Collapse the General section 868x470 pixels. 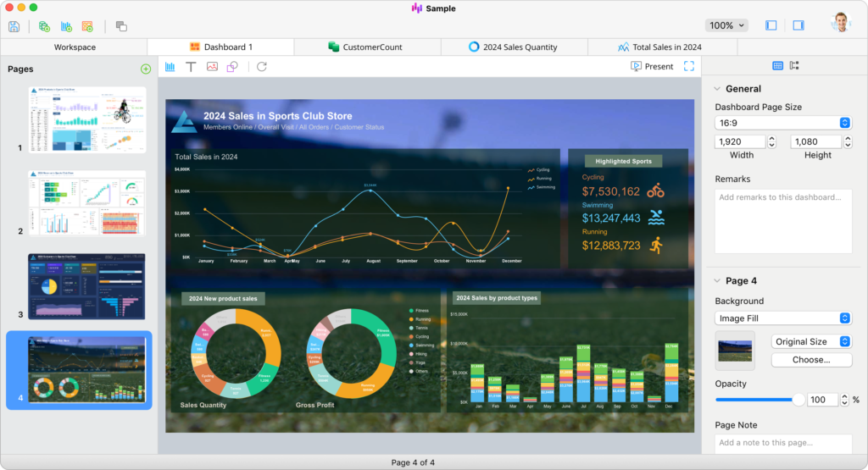tap(717, 89)
